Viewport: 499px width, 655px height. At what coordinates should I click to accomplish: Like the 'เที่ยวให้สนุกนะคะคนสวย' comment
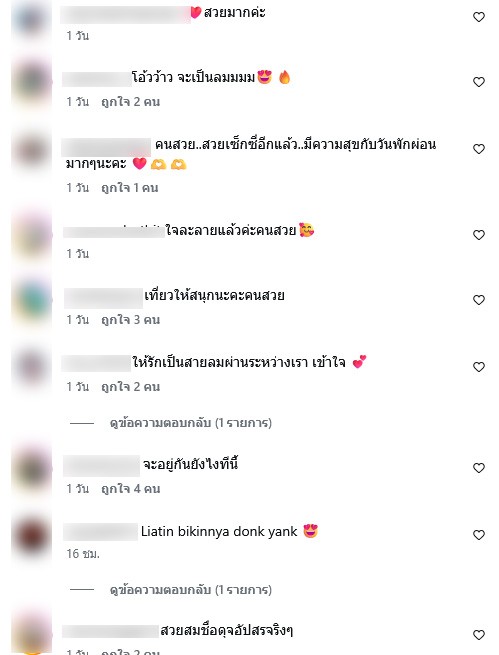click(479, 300)
